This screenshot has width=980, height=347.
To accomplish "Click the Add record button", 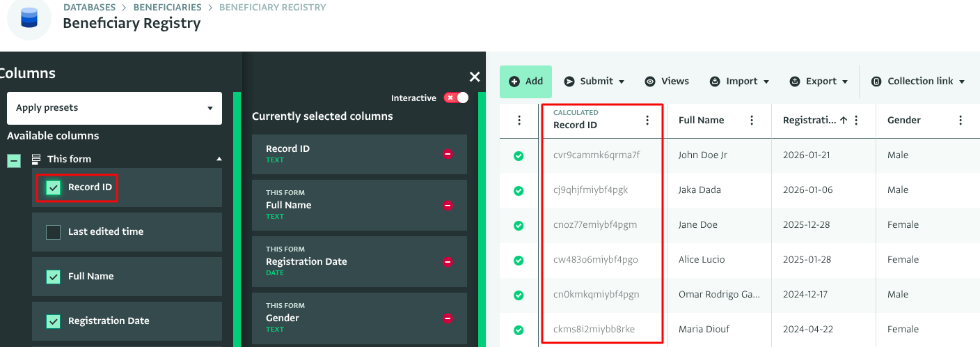I will pos(525,82).
